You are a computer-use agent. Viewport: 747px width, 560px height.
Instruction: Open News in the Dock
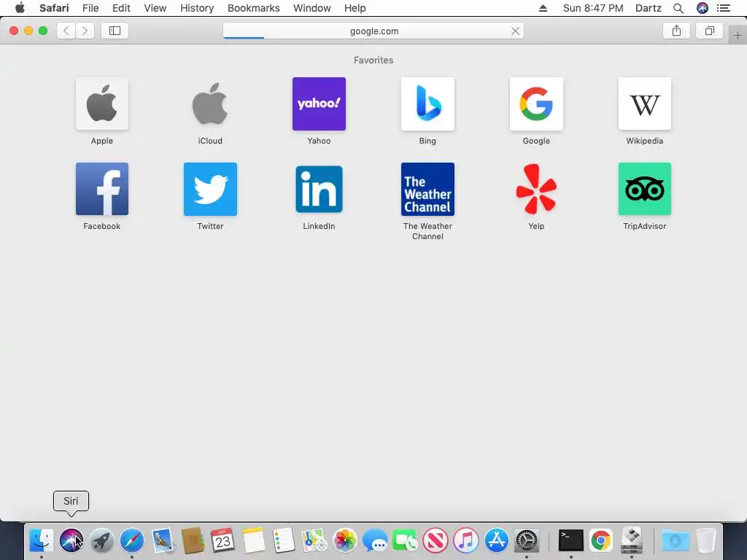(436, 540)
